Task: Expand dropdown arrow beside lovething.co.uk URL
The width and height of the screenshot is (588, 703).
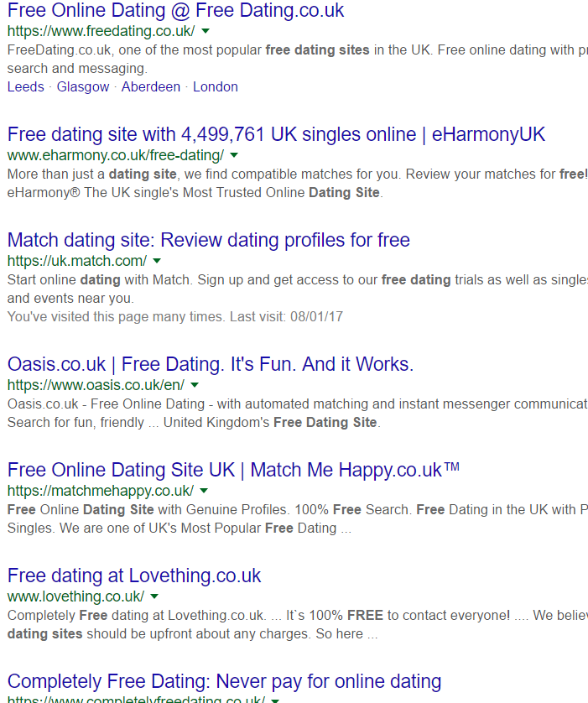Action: (154, 596)
